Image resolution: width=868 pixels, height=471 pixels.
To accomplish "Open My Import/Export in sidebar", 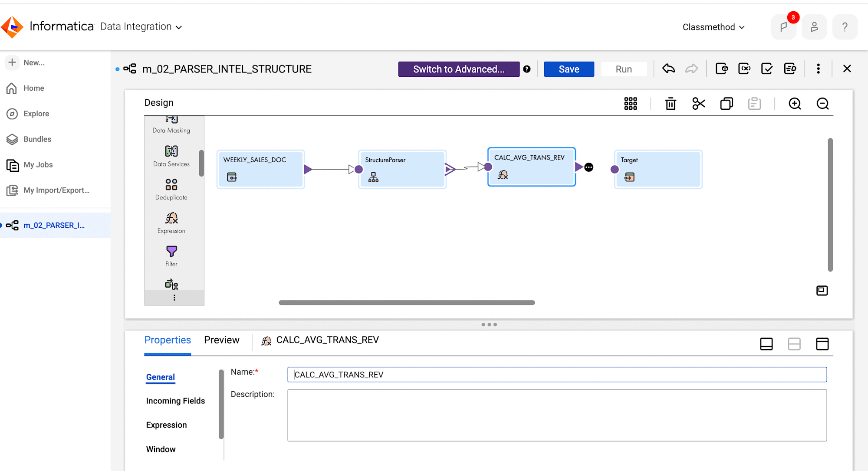I will [x=48, y=190].
